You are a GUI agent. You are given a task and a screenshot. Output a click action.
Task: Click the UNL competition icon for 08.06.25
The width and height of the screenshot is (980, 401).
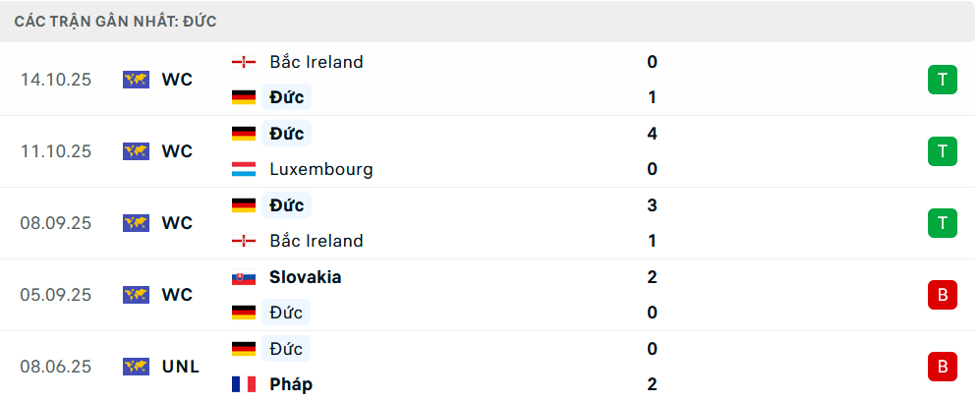tap(136, 367)
